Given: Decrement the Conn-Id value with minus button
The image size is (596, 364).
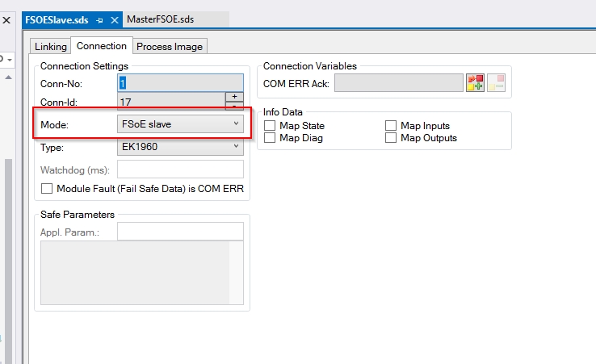Looking at the screenshot, I should pyautogui.click(x=233, y=106).
